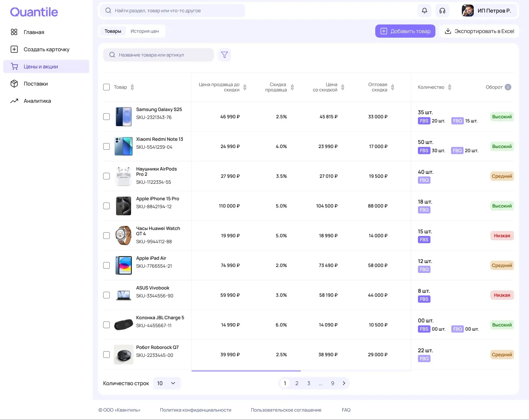Image resolution: width=529 pixels, height=420 pixels.
Task: Open Аналитика in the sidebar
Action: click(x=46, y=101)
